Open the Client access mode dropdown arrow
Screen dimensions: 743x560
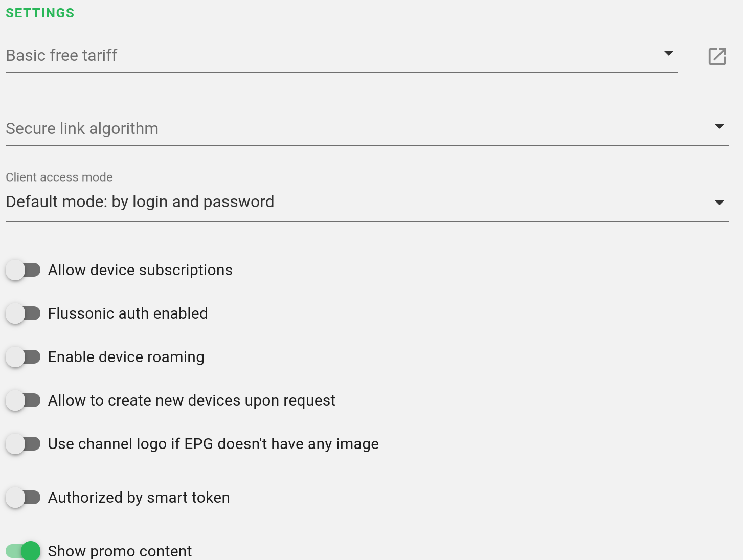point(719,203)
